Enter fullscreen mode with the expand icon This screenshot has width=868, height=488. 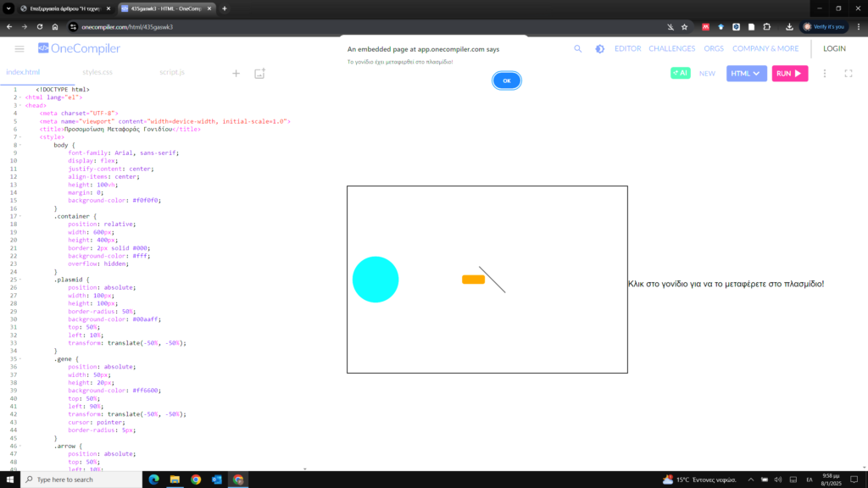tap(848, 74)
